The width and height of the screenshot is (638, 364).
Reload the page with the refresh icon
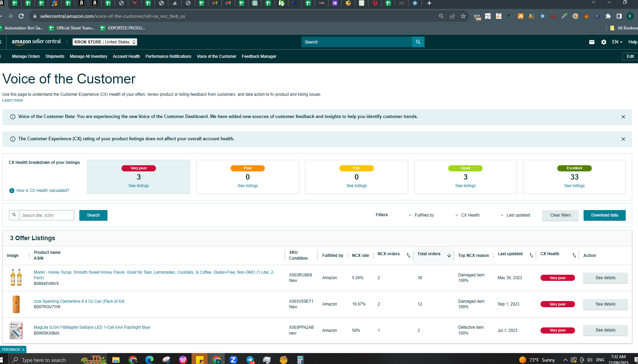coord(21,16)
